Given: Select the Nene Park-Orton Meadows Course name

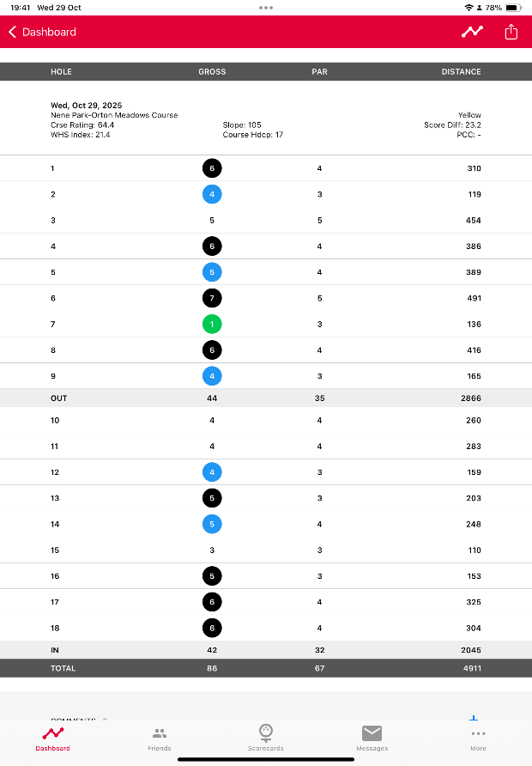Looking at the screenshot, I should [114, 115].
